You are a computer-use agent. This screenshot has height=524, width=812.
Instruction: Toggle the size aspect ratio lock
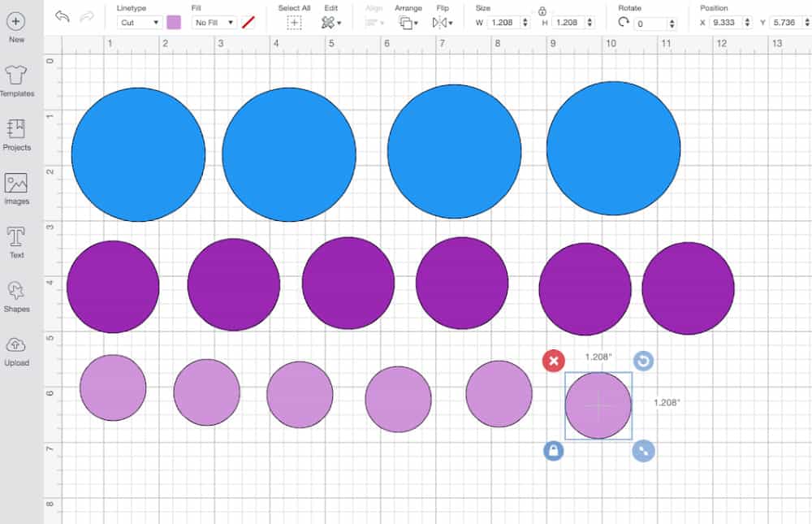[542, 11]
